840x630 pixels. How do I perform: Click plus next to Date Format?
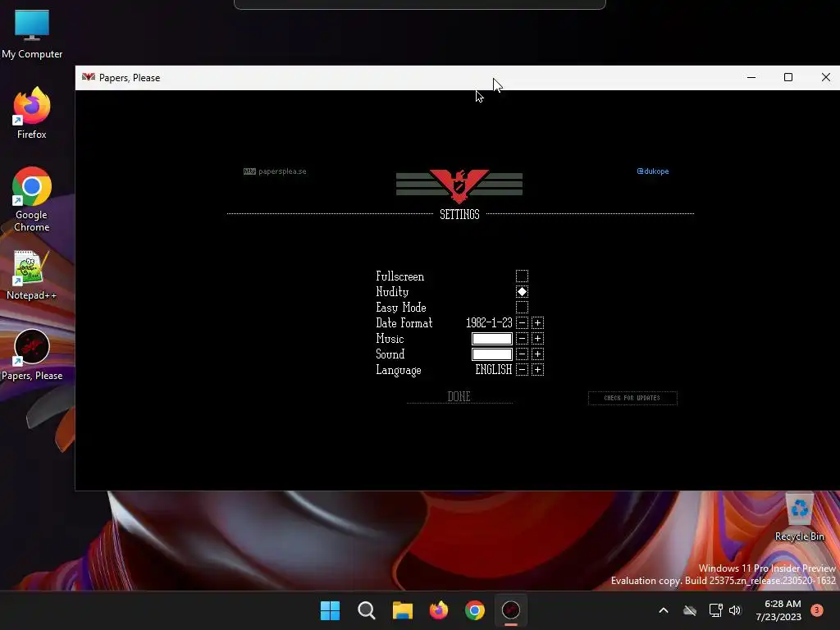[x=538, y=323]
